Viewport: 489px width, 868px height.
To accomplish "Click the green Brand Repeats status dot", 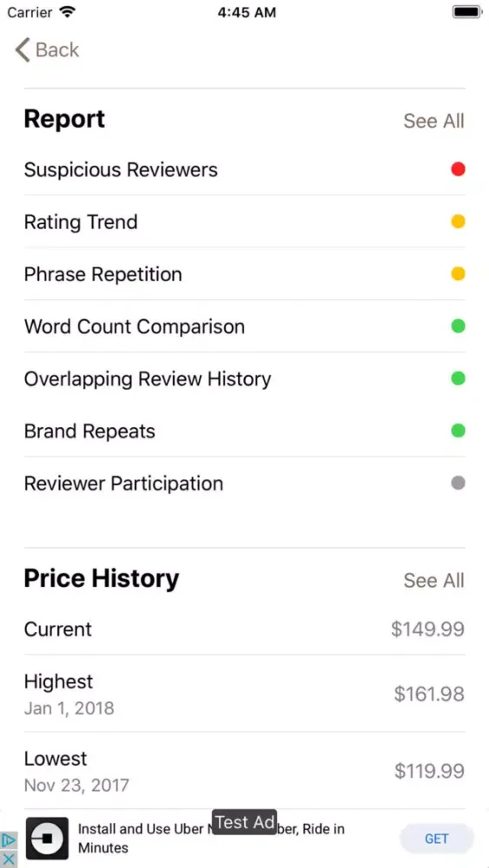I will [458, 431].
